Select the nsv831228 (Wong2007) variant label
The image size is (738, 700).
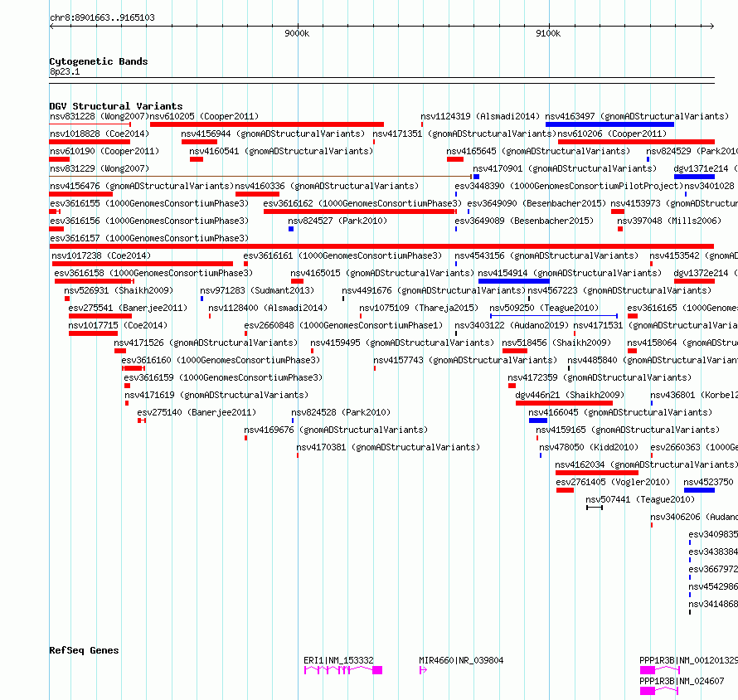click(x=100, y=116)
